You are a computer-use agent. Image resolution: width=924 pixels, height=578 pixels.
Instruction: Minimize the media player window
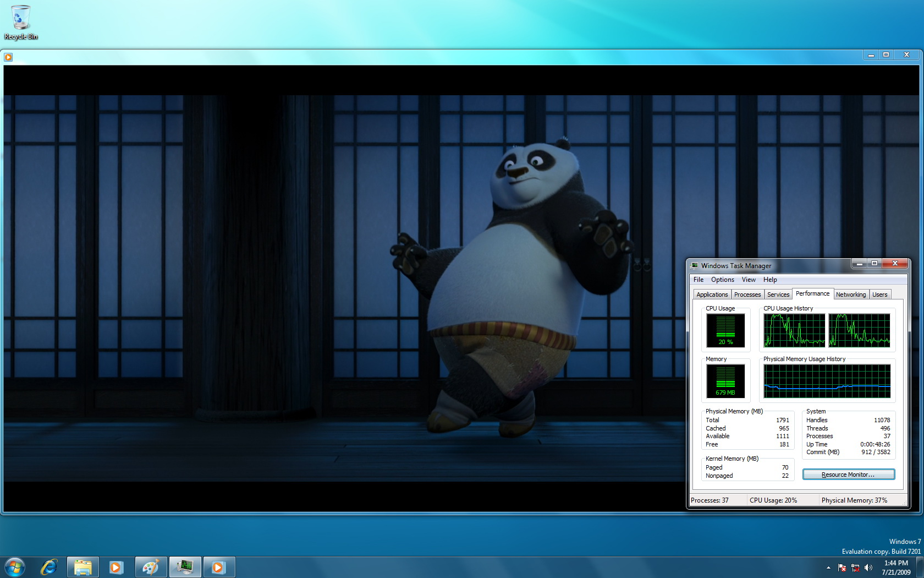tap(871, 55)
